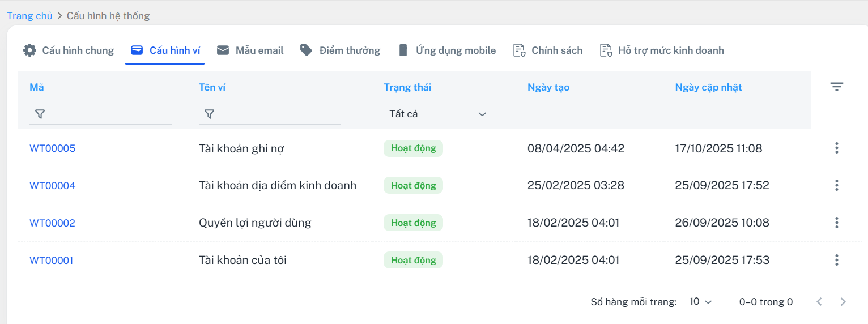Go to previous page arrow
The image size is (868, 324).
pos(819,302)
